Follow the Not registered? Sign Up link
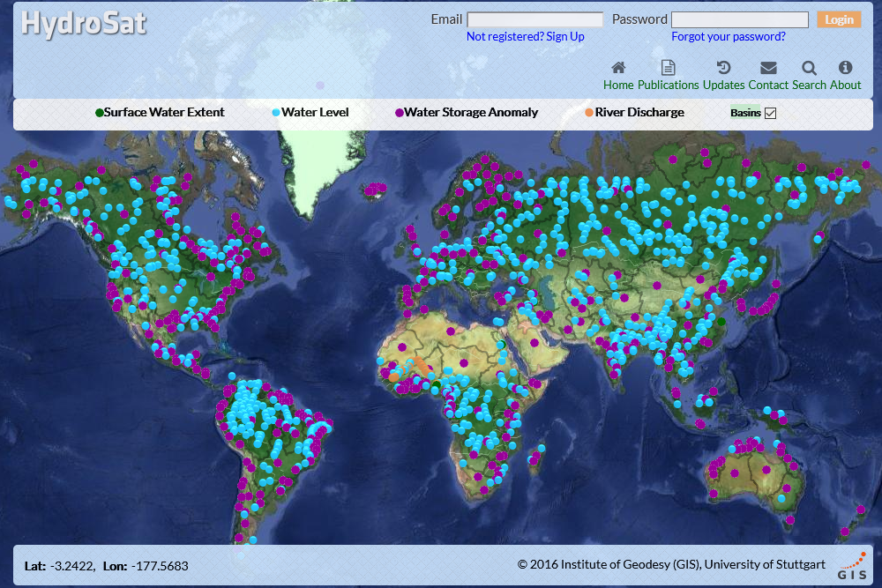This screenshot has height=588, width=882. 526,36
